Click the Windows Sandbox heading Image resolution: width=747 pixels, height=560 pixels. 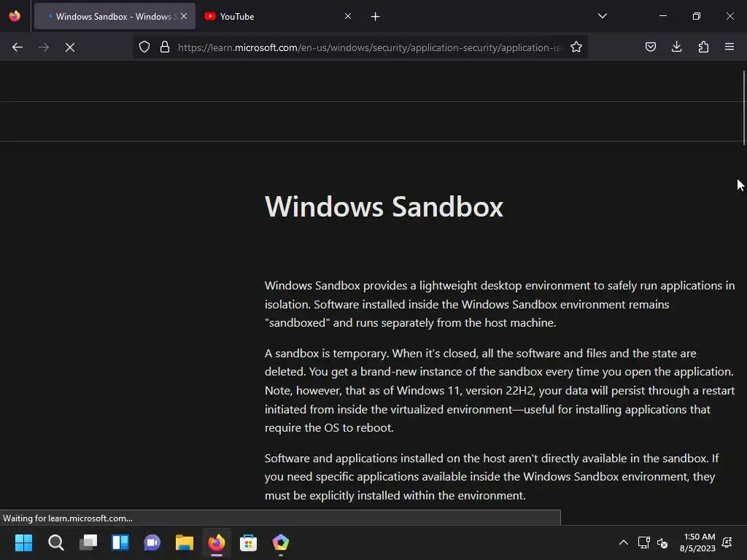(x=384, y=206)
